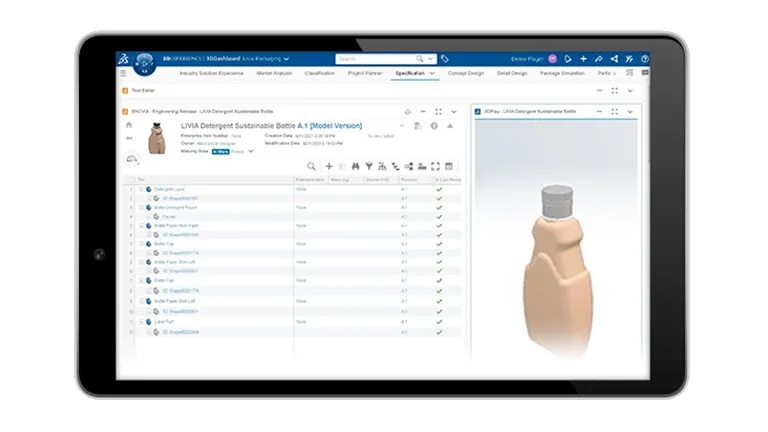The height and width of the screenshot is (432, 768).
Task: Click the bottle thumbnail in the ENOVIA panel
Action: coord(157,138)
